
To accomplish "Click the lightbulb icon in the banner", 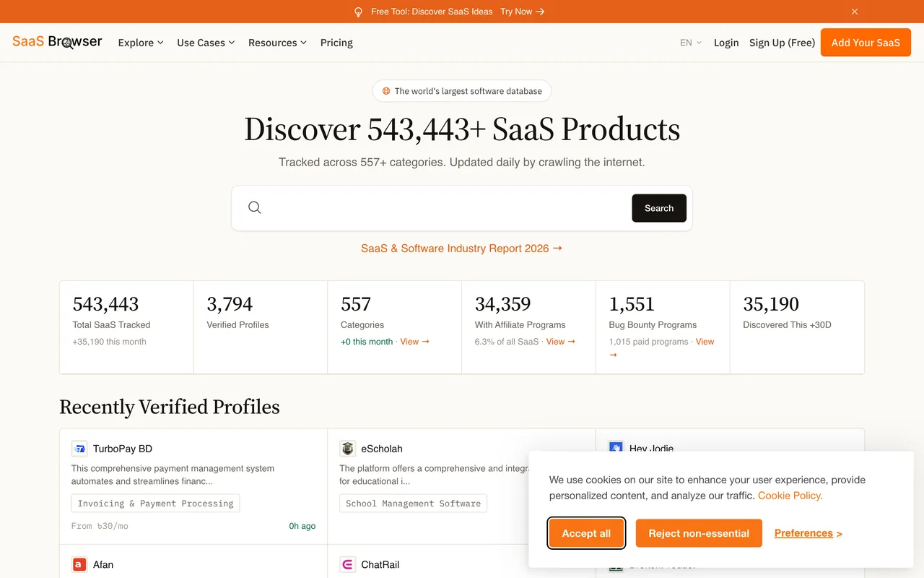I will click(x=358, y=12).
